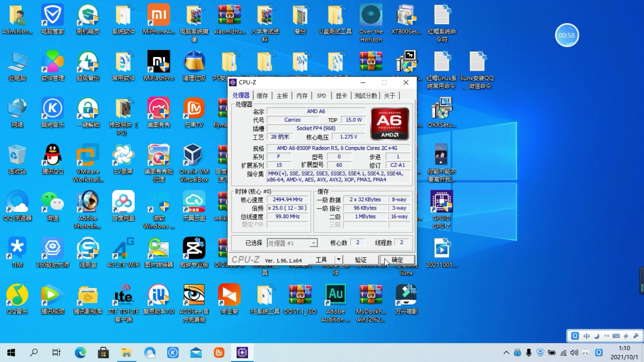
Task: Select the 天翼云盘 desktop icon
Action: point(194,206)
